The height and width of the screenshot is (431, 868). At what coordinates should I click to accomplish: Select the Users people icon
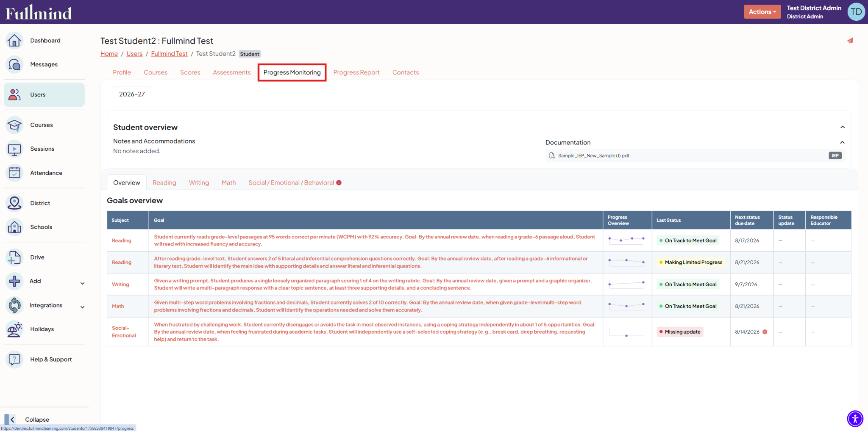[x=14, y=95]
